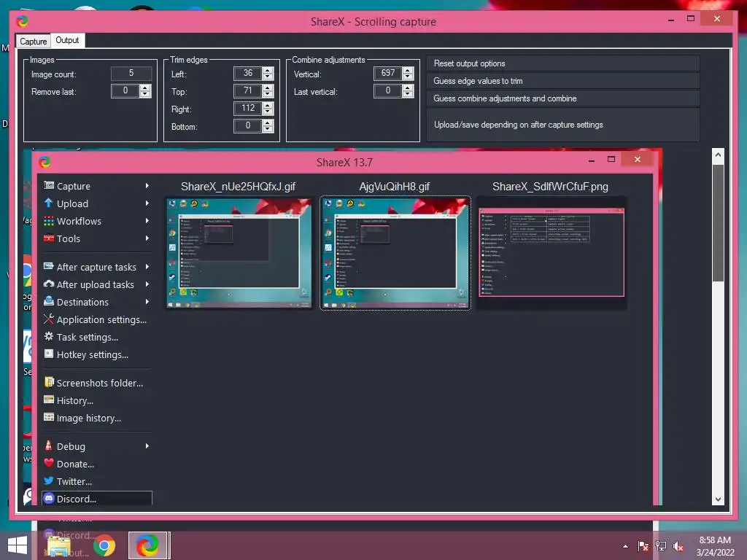
Task: Click the Application settings wrench icon
Action: pyautogui.click(x=49, y=319)
